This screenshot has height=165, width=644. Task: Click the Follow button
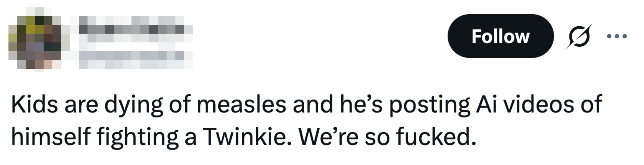click(x=500, y=36)
